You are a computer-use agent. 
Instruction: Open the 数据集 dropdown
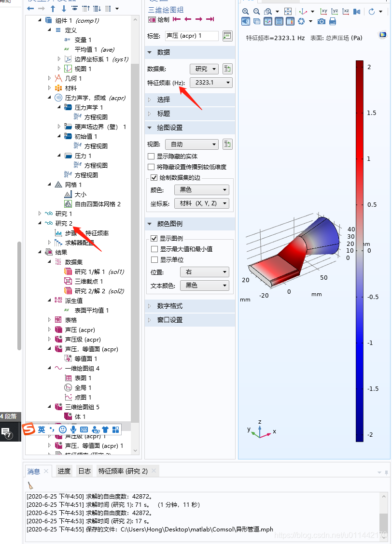pyautogui.click(x=204, y=69)
